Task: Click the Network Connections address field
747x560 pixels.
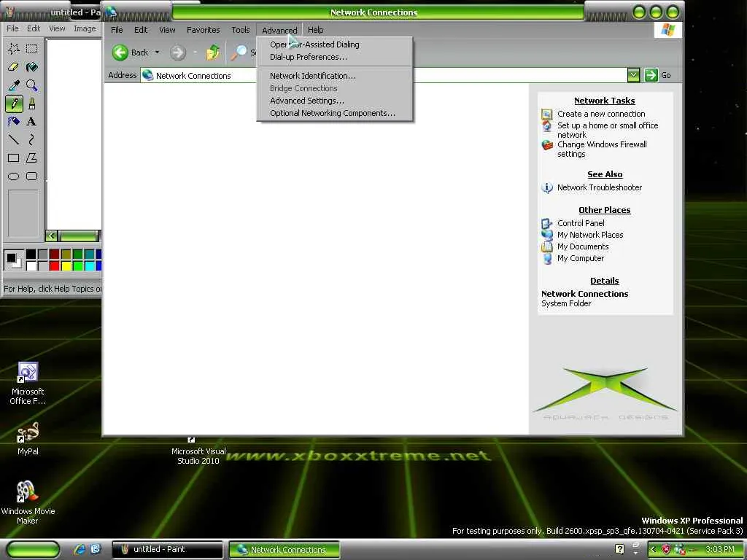Action: click(x=384, y=75)
